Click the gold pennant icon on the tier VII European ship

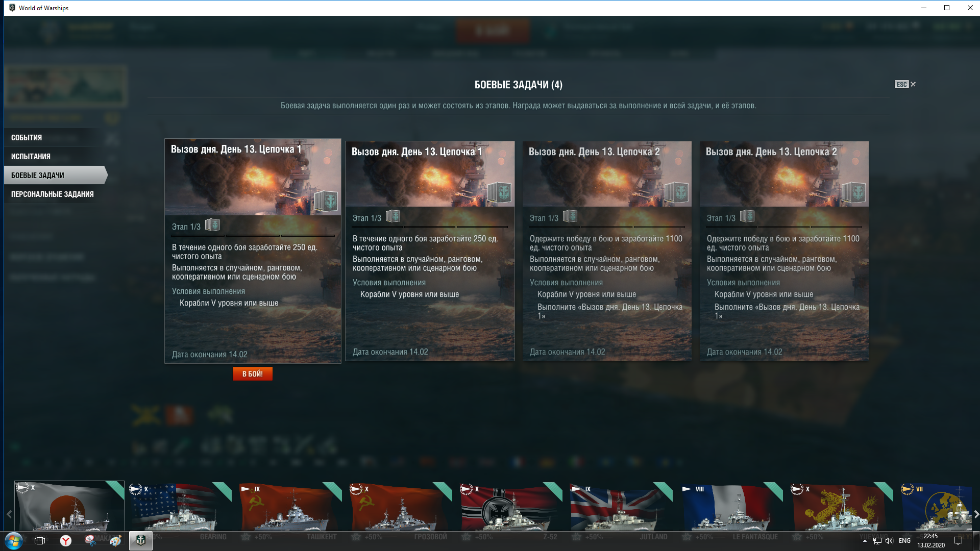point(907,489)
